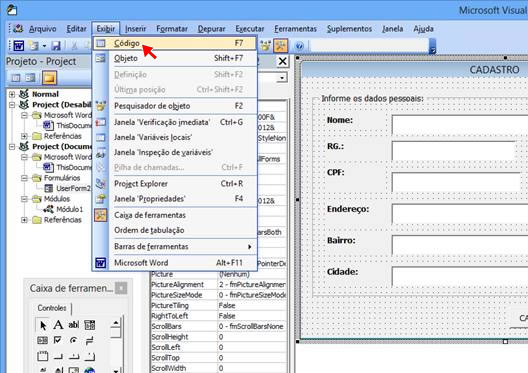This screenshot has width=528, height=373.
Task: Open the Ferramentas menu
Action: 295,29
